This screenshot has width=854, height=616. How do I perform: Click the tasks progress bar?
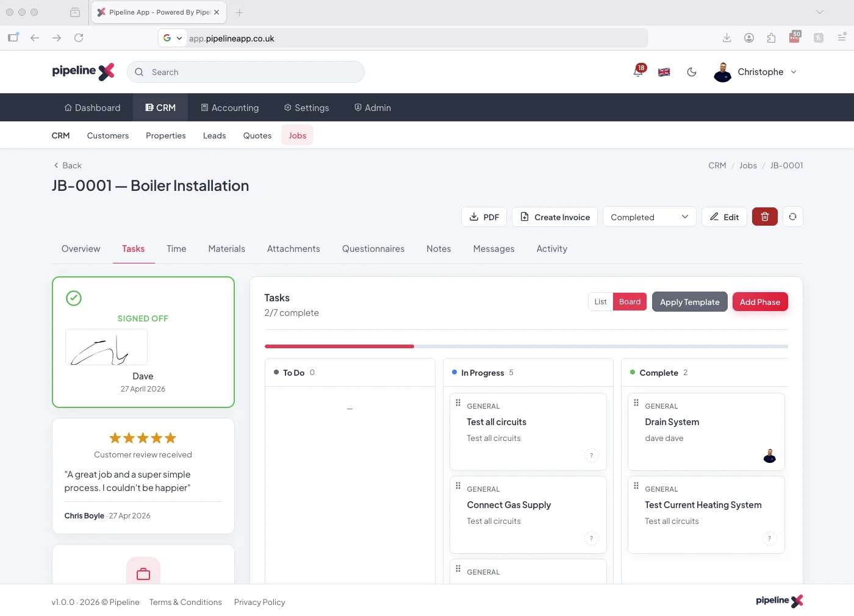click(526, 346)
